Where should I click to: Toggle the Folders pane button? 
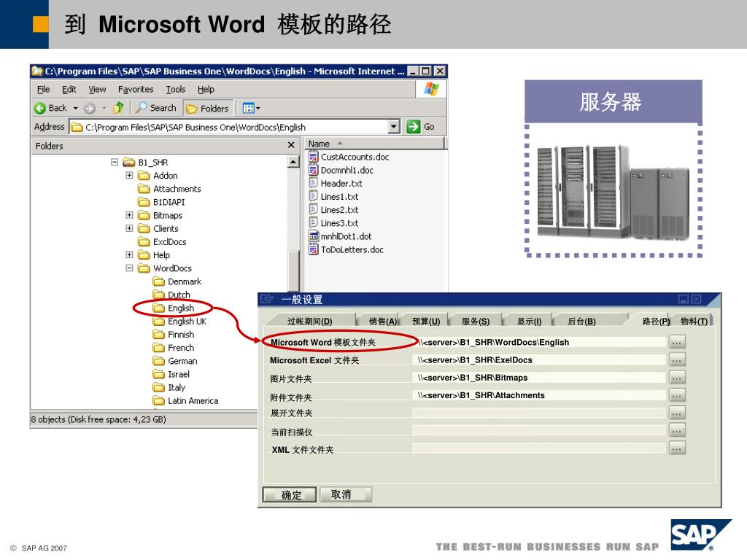pyautogui.click(x=208, y=109)
